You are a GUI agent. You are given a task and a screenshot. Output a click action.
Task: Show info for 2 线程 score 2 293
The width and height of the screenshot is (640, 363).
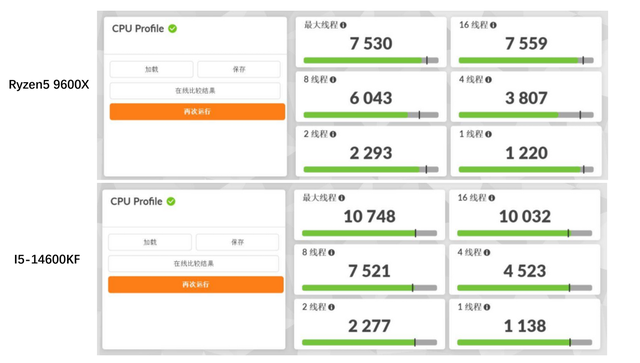(333, 134)
